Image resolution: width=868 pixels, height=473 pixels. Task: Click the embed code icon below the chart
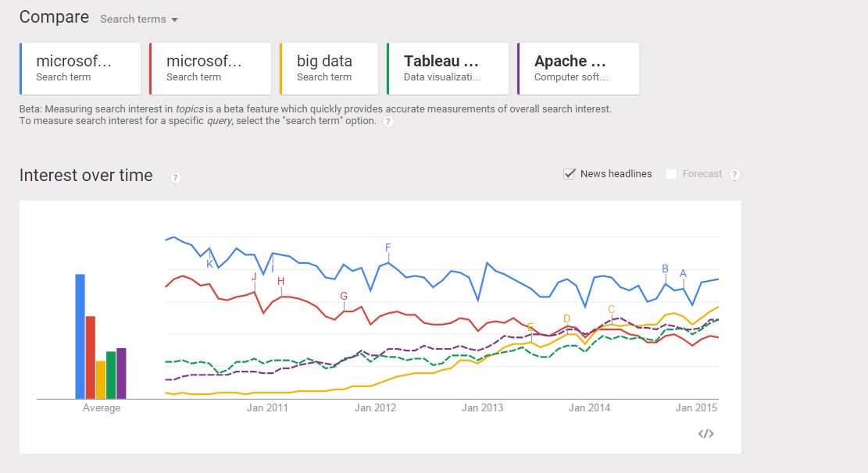[x=705, y=433]
